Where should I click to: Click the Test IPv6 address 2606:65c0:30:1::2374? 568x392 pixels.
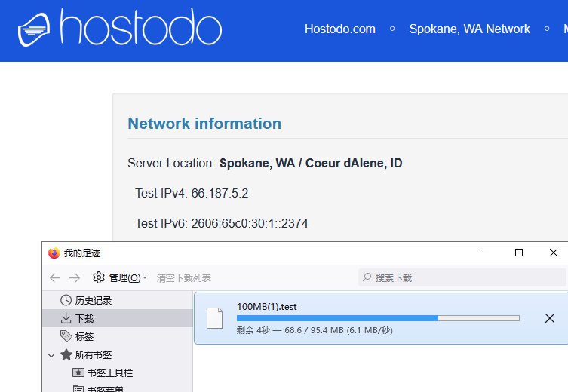[250, 223]
